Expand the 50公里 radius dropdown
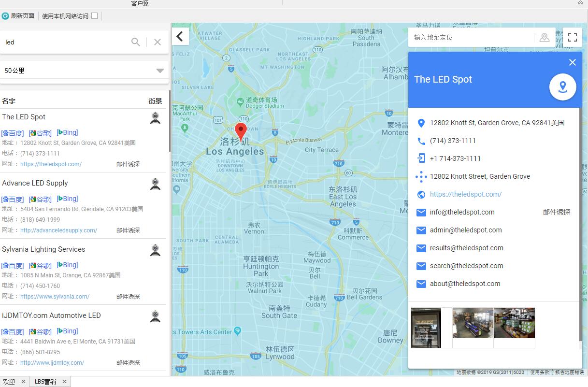Image resolution: width=588 pixels, height=387 pixels. tap(160, 71)
